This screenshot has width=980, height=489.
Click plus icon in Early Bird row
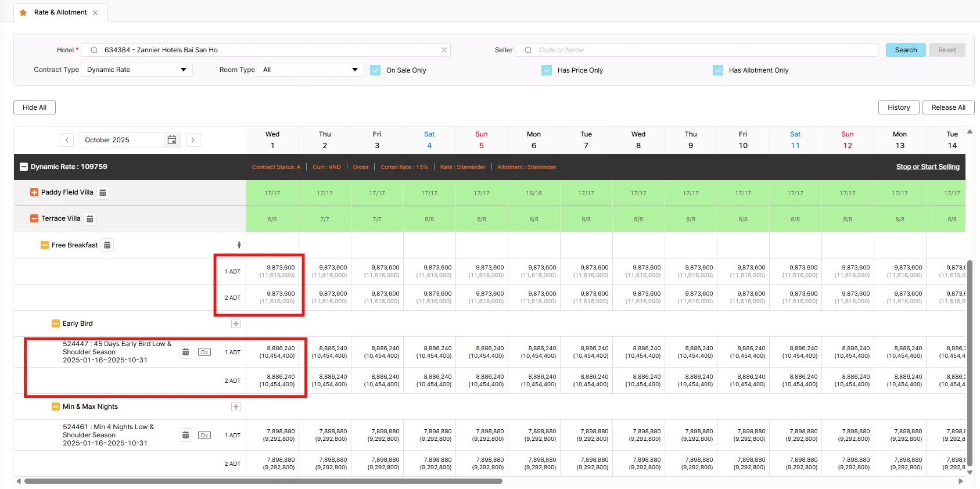point(236,323)
